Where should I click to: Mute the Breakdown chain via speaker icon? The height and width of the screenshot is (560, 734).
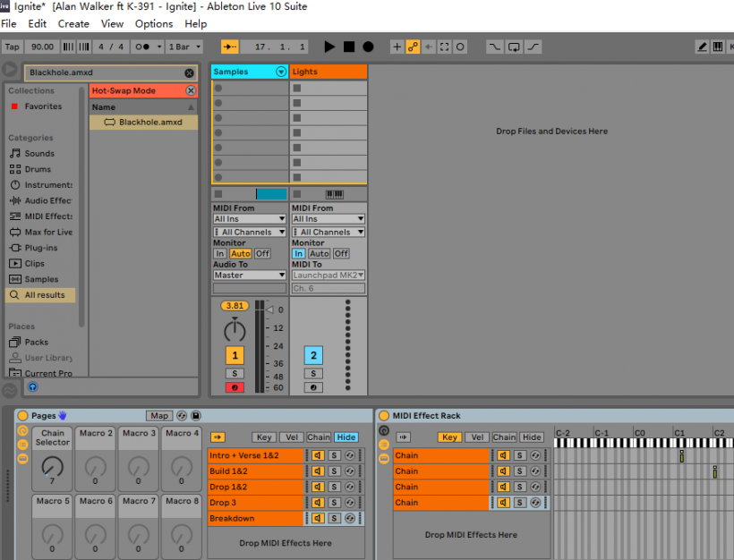[x=318, y=518]
